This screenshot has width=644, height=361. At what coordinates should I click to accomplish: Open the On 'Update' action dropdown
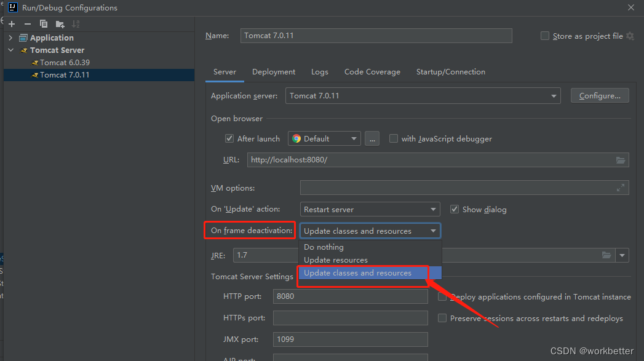pos(370,210)
